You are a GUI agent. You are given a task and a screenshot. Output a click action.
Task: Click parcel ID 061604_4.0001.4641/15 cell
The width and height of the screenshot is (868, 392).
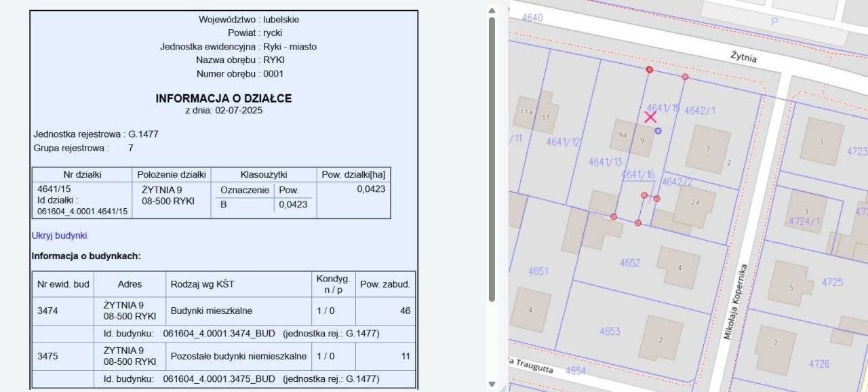pos(81,211)
